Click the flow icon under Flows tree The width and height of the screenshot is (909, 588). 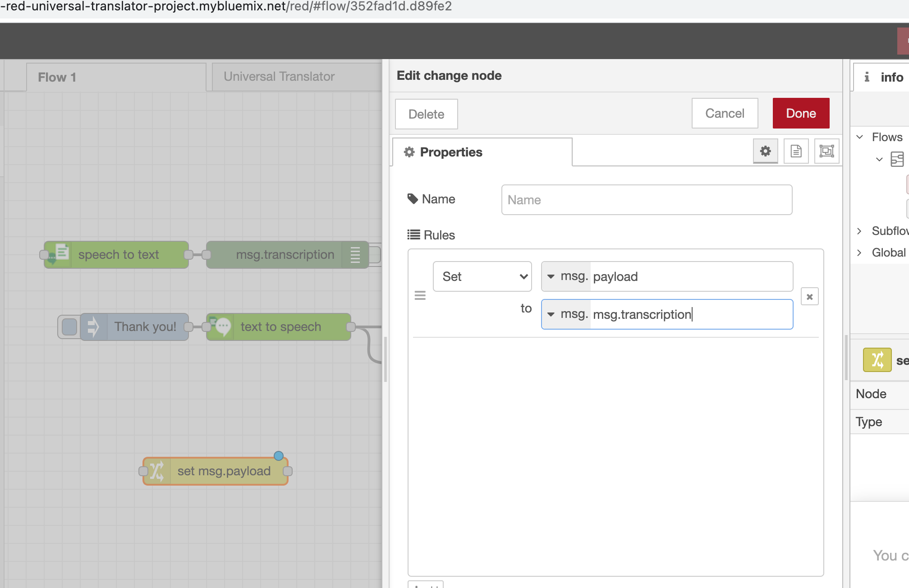[x=897, y=159]
